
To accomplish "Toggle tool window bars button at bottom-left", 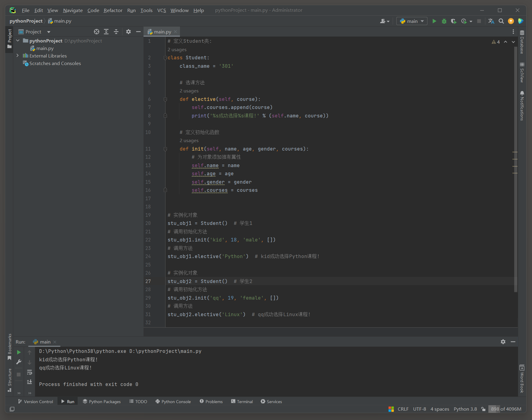I will click(x=12, y=409).
